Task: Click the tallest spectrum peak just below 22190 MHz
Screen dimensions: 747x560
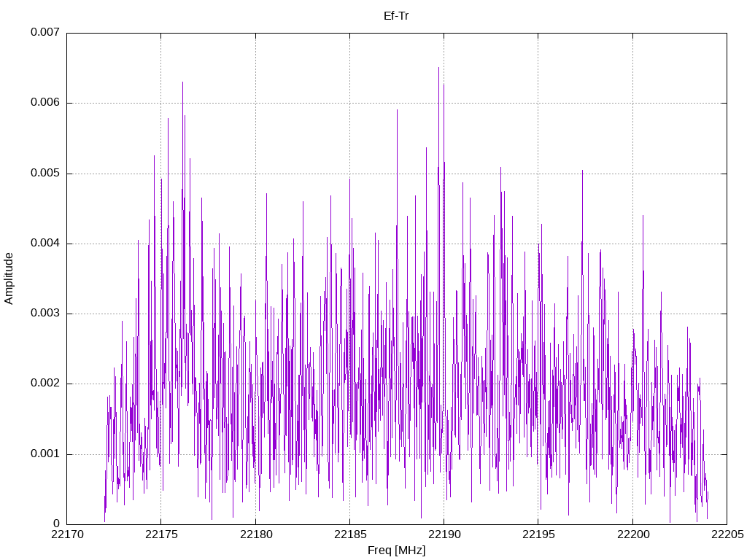Action: point(438,68)
